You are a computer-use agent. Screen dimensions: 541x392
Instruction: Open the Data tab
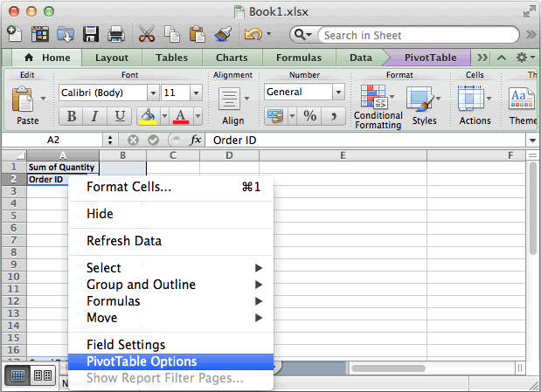pyautogui.click(x=361, y=58)
